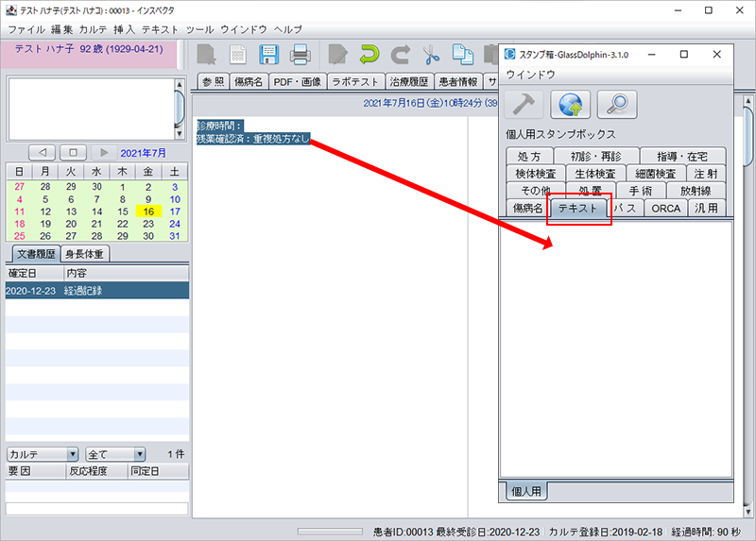Open the 処方 stamp tab
This screenshot has height=541, width=756.
(x=529, y=157)
